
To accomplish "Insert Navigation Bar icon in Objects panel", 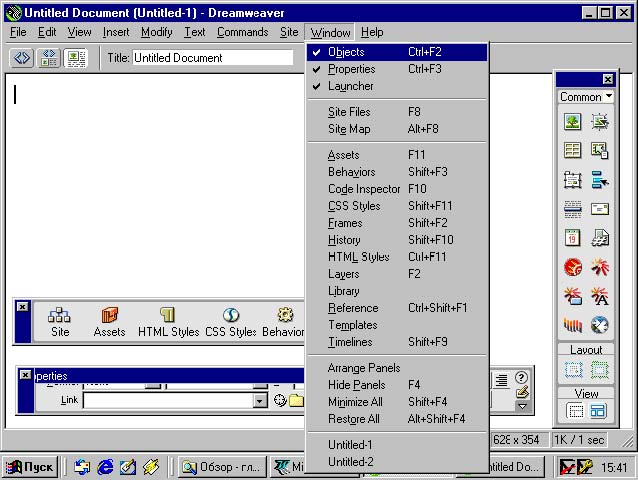I will coord(600,180).
